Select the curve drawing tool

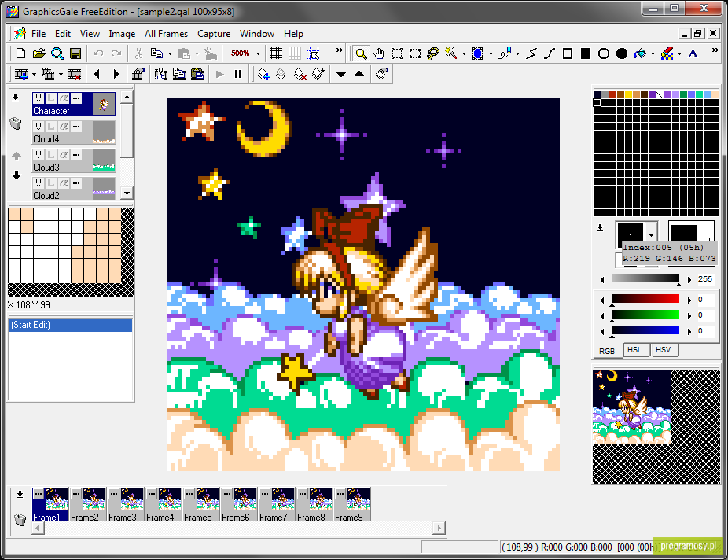point(550,53)
